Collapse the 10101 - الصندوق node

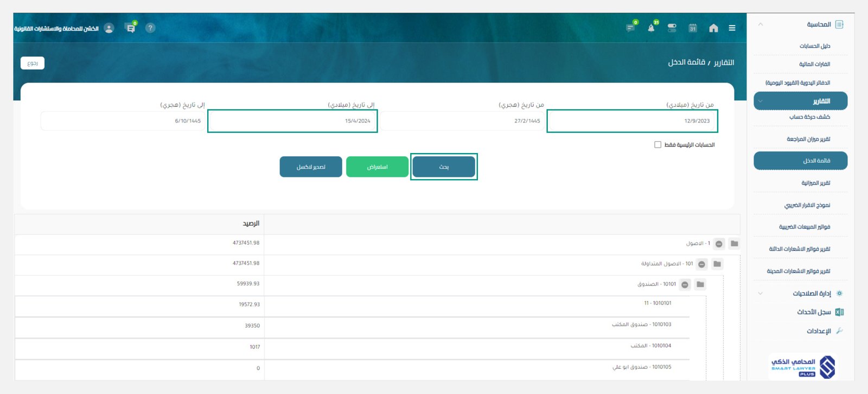tap(685, 284)
